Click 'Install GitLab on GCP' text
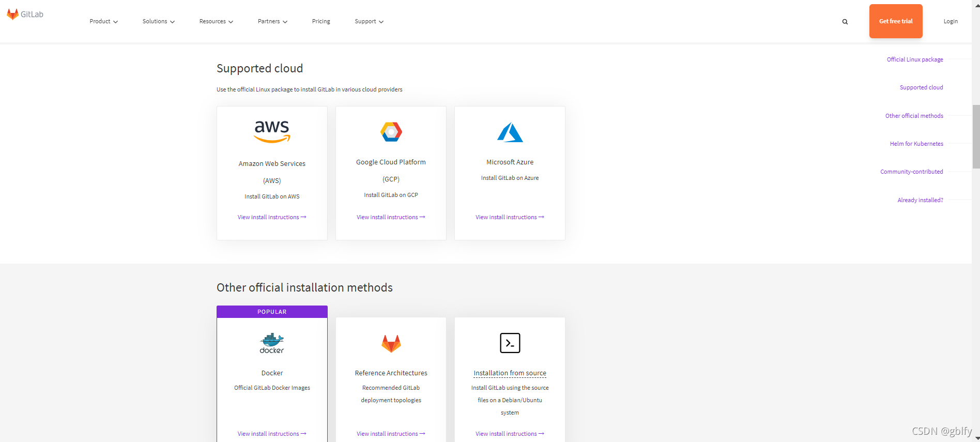 tap(391, 195)
